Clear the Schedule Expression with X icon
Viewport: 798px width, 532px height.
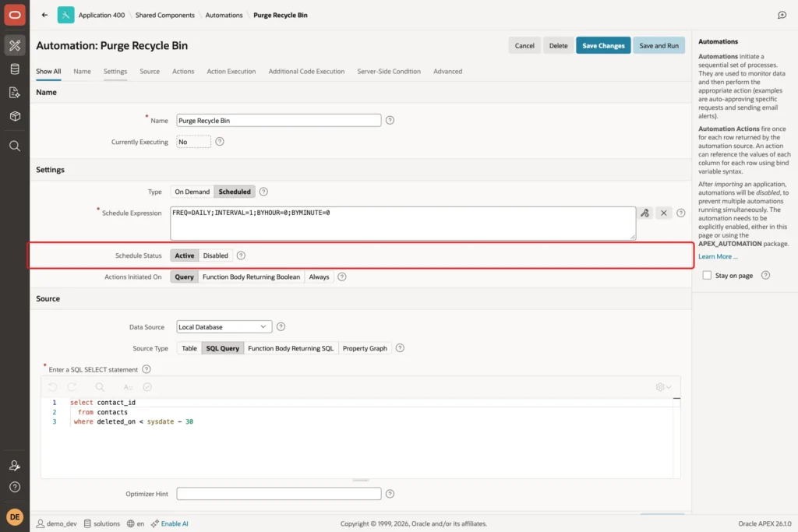tap(664, 213)
